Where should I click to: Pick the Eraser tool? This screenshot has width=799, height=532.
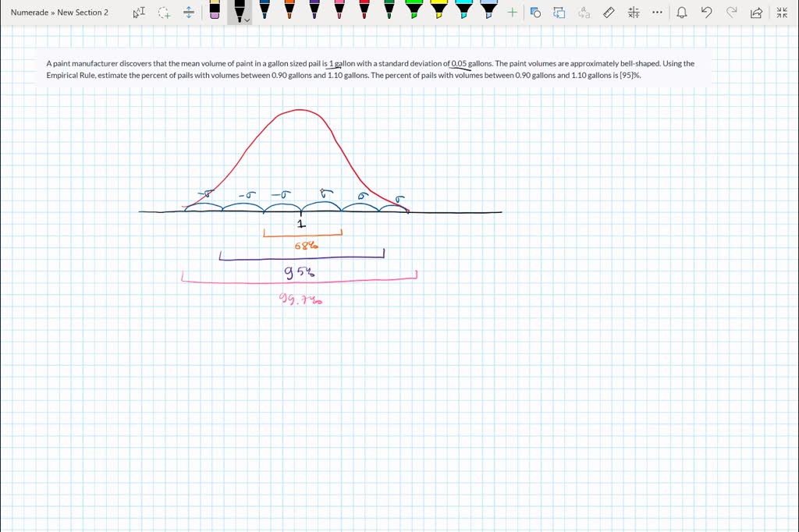215,10
